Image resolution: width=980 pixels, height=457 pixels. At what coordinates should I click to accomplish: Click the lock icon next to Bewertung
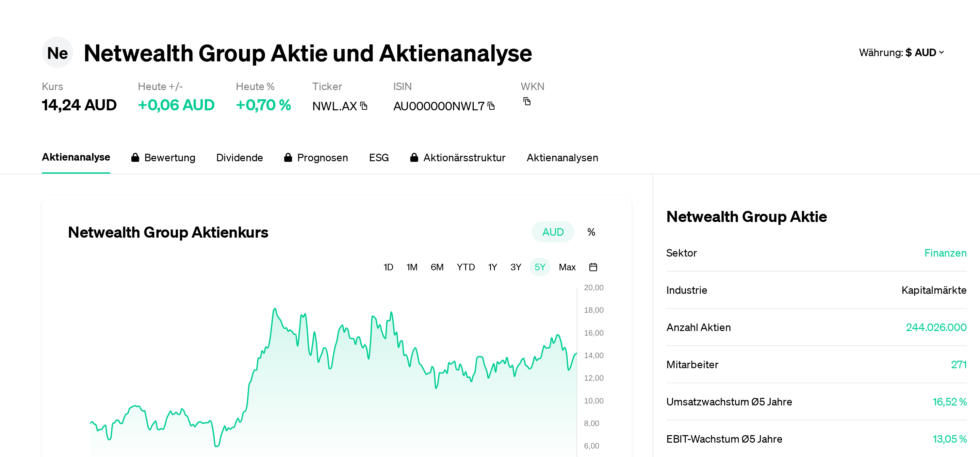click(135, 157)
